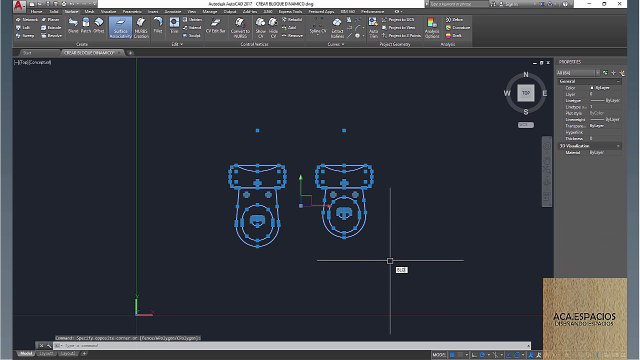Image resolution: width=640 pixels, height=360 pixels.
Task: Select the surface Trim tool
Action: click(174, 25)
